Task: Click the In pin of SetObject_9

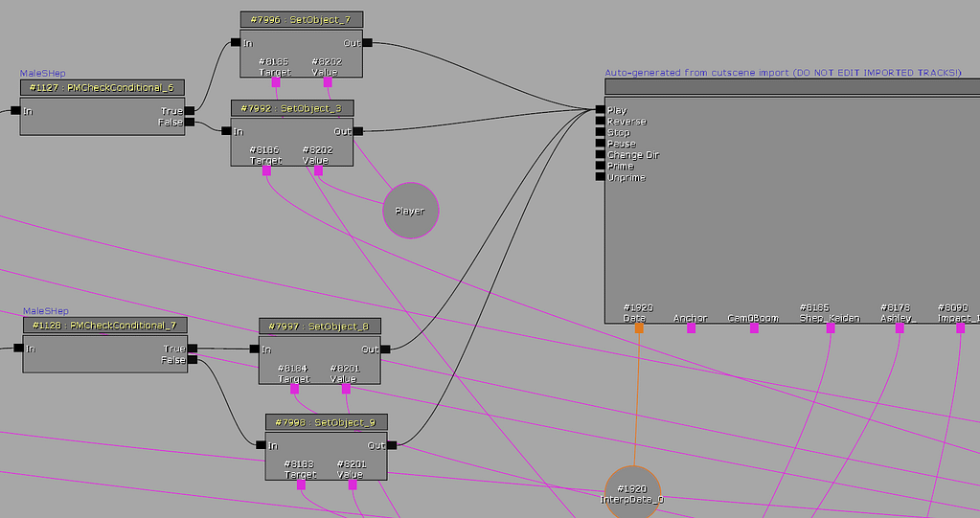Action: [261, 444]
